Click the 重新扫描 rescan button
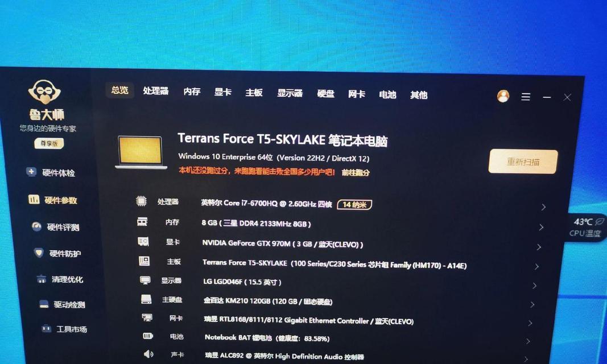The height and width of the screenshot is (364, 607). [523, 162]
